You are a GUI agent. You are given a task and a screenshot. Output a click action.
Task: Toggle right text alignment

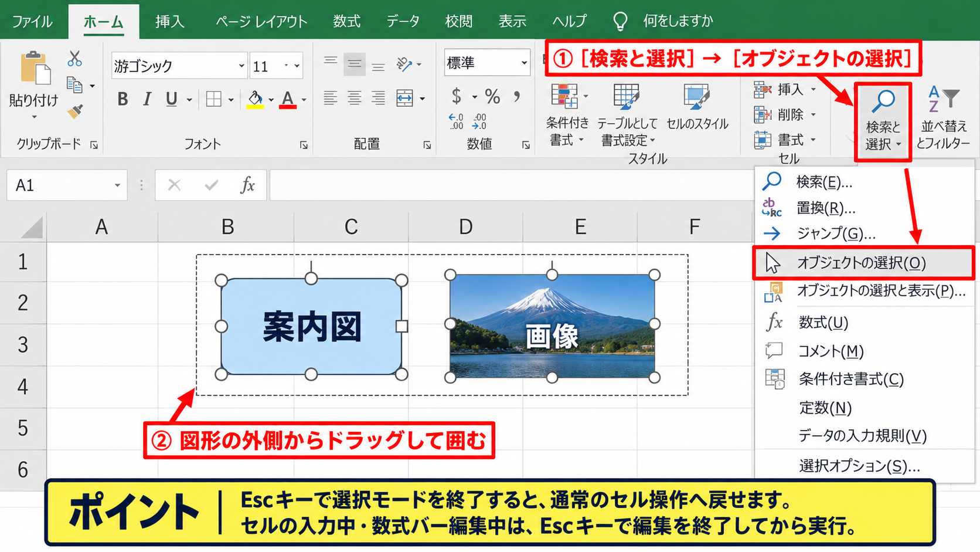coord(379,98)
